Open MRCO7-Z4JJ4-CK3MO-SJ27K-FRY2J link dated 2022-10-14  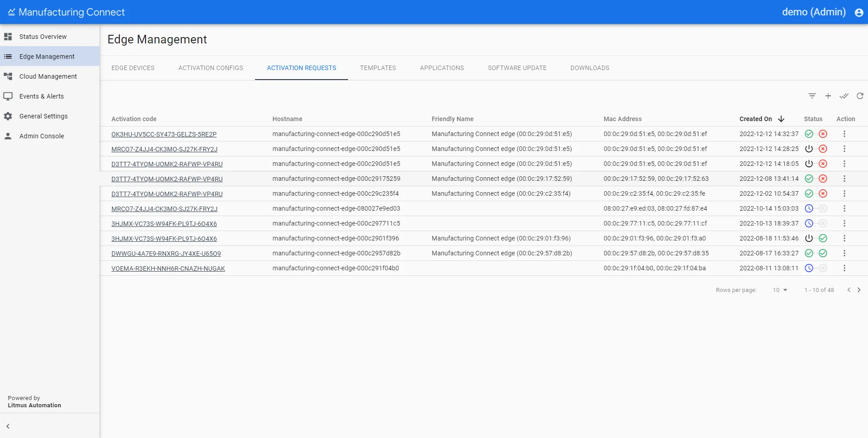click(164, 209)
